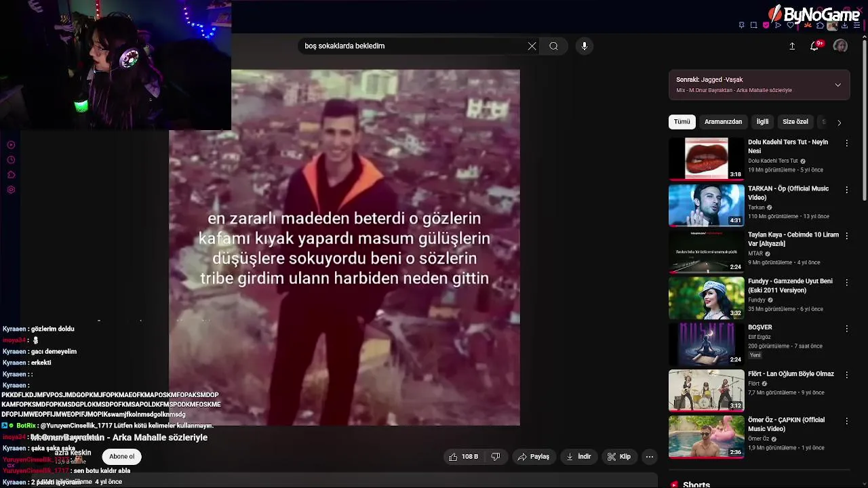Open the browser heart bookmarks icon

click(790, 25)
